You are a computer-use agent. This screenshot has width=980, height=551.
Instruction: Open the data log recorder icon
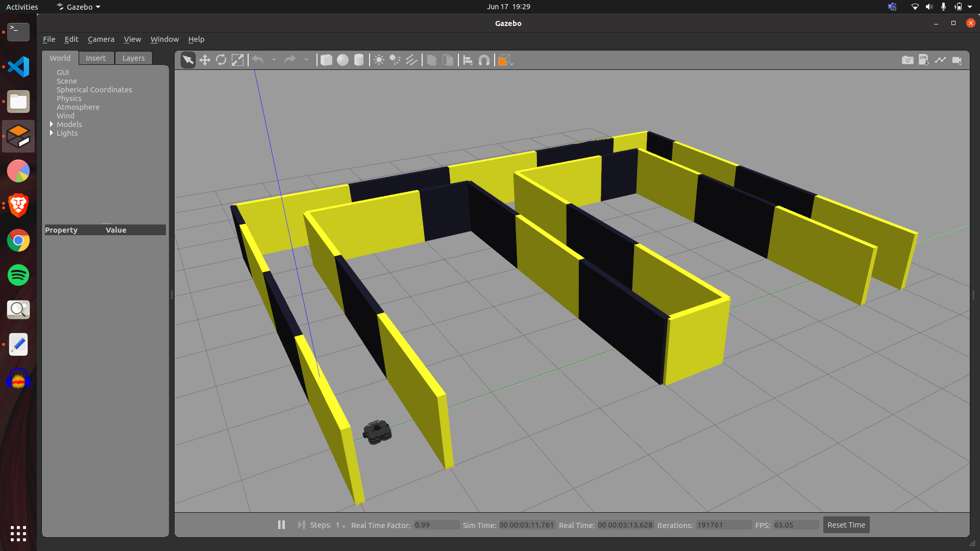point(924,60)
